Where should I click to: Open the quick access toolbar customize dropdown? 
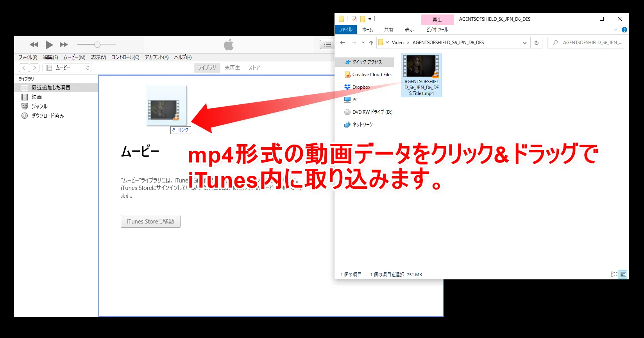tap(370, 19)
